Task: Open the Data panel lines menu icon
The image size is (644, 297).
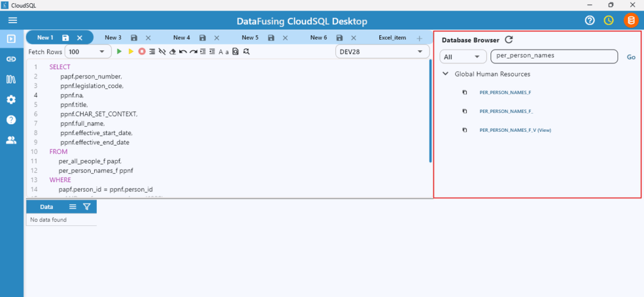Action: [73, 207]
